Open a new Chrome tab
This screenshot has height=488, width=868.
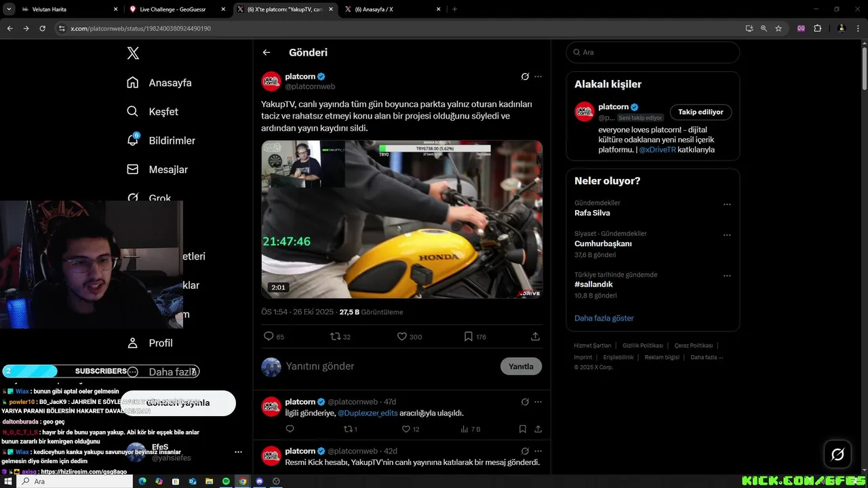pyautogui.click(x=454, y=9)
